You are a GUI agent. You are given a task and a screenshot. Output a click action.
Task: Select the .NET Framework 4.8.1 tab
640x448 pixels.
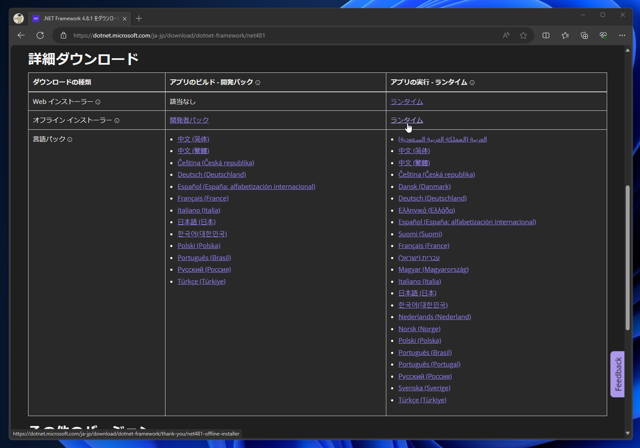80,18
